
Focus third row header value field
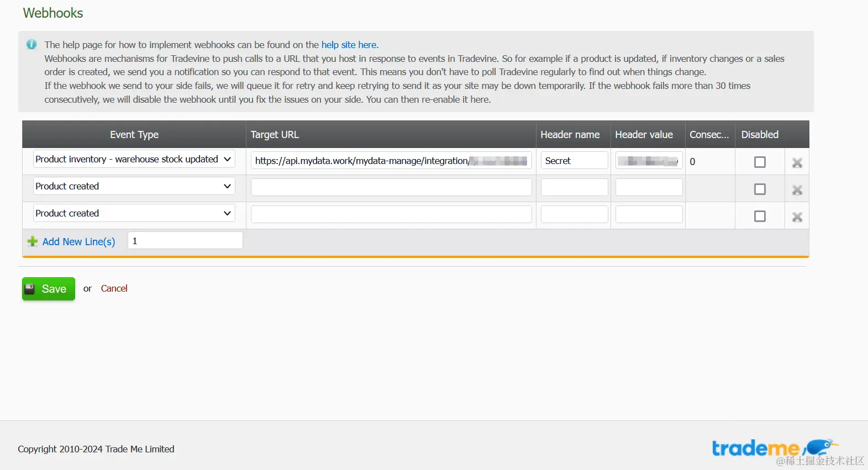(649, 214)
